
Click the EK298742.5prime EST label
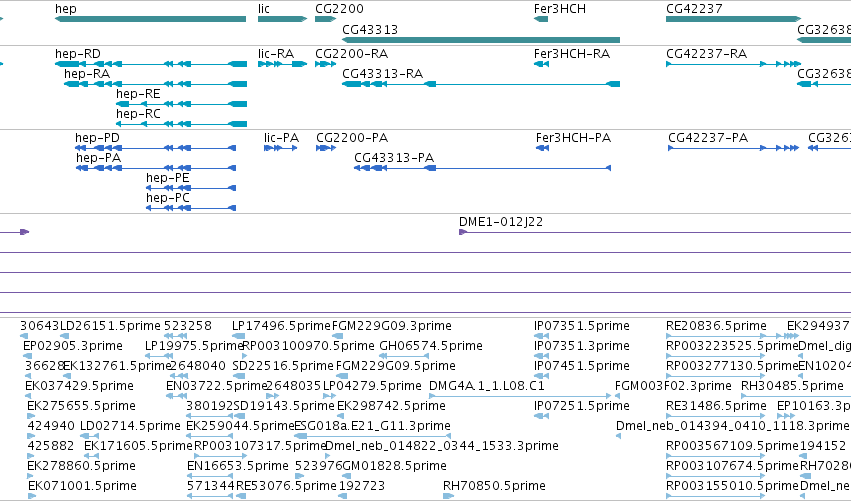(391, 406)
